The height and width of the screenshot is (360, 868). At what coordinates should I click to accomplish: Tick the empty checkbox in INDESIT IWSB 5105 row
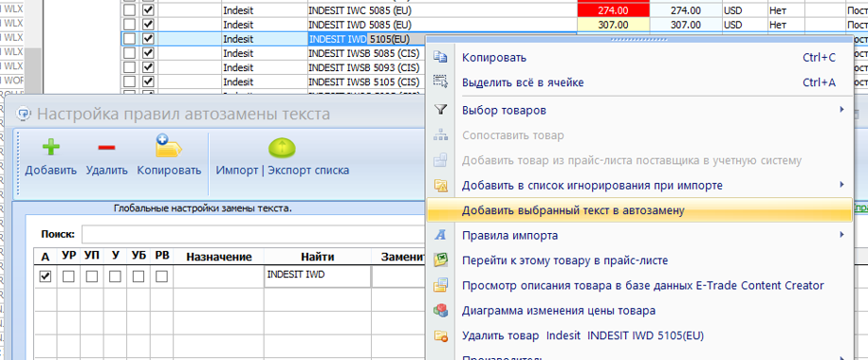tap(129, 81)
